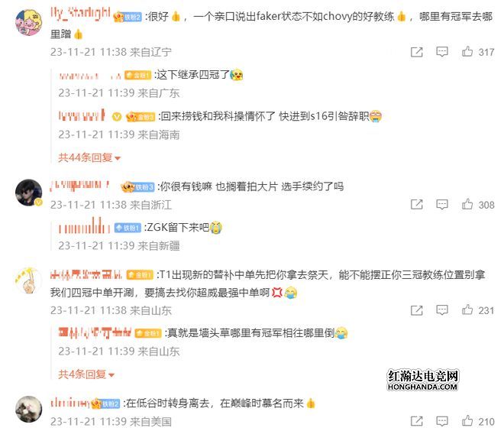This screenshot has width=504, height=431.
Task: Like the comment from 美国 with 210 likes
Action: (467, 421)
